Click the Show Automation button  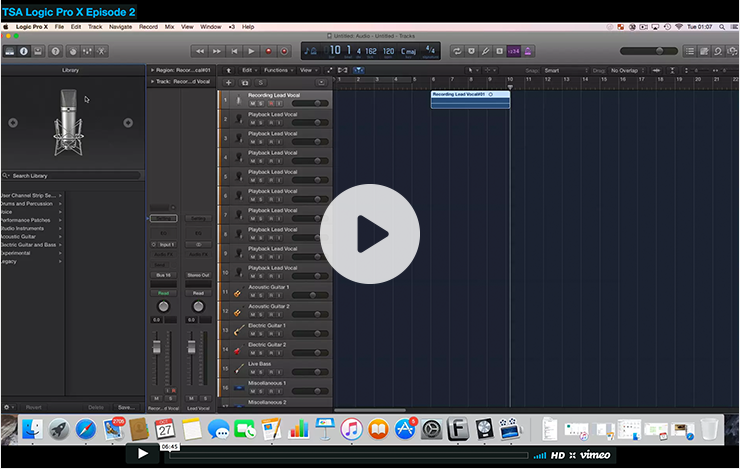pos(329,70)
